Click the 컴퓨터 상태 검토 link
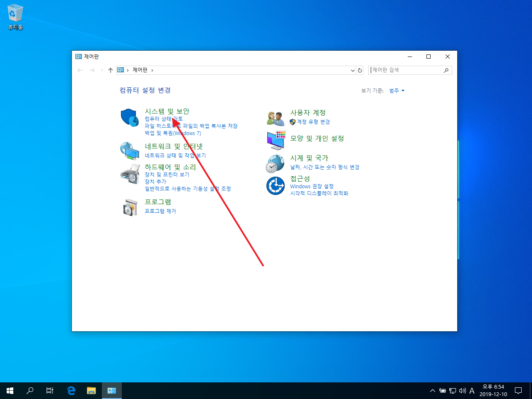This screenshot has height=399, width=532. click(x=164, y=119)
